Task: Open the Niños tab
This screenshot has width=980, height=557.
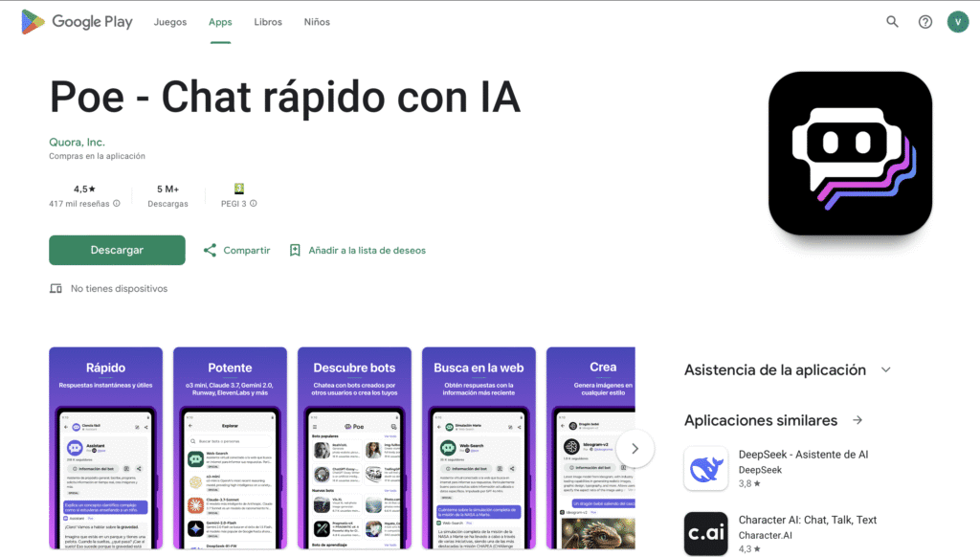Action: coord(317,22)
